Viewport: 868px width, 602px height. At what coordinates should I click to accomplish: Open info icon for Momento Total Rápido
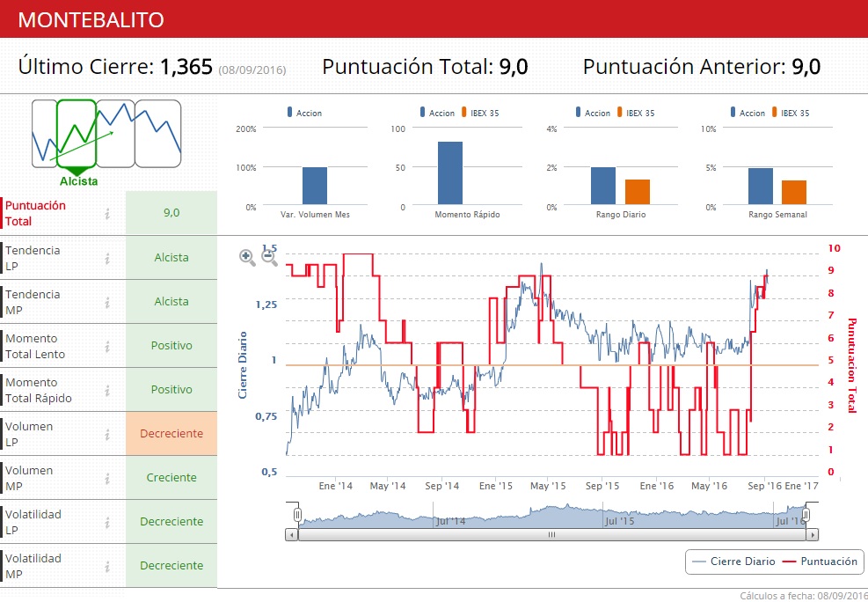tap(107, 391)
